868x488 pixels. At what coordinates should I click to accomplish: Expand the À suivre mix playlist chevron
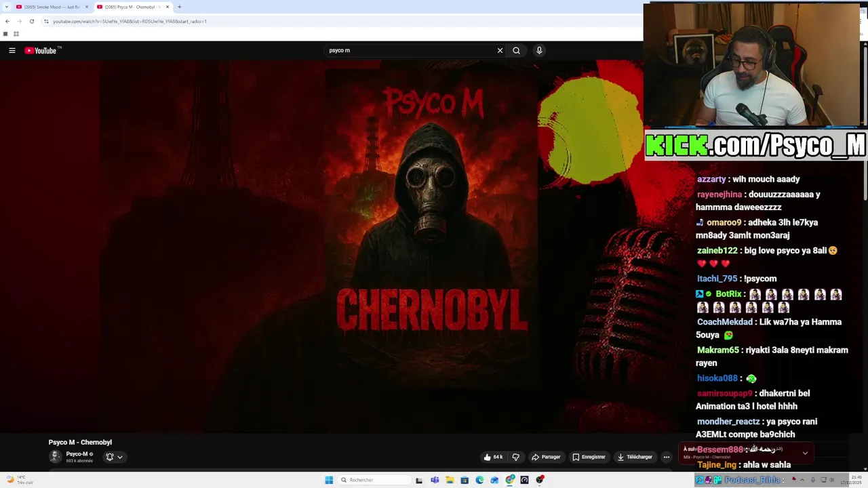click(805, 453)
